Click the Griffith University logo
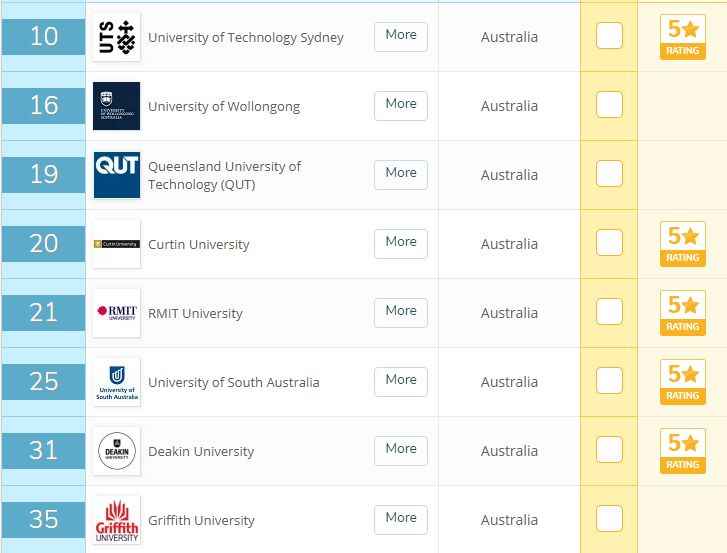Image resolution: width=727 pixels, height=553 pixels. click(x=116, y=520)
